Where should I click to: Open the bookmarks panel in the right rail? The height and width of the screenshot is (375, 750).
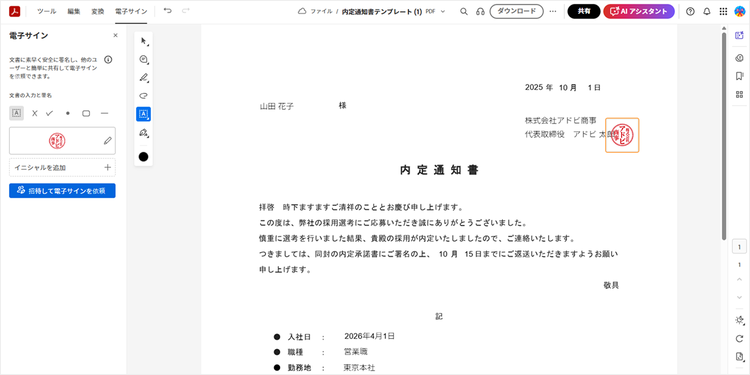coord(739,76)
